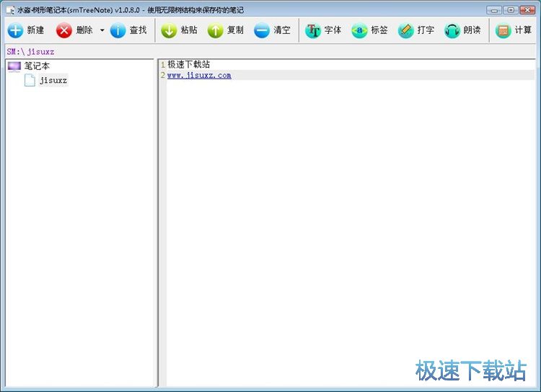Click line number 1 in the editor gutter

163,64
